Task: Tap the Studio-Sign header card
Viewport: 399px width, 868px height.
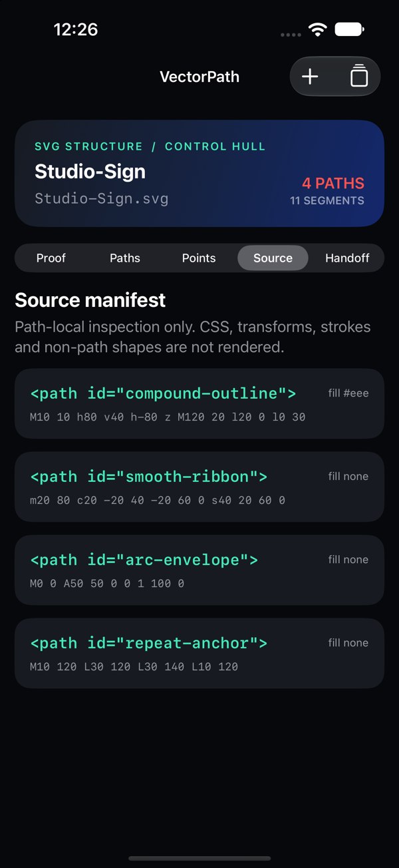Action: (x=199, y=174)
